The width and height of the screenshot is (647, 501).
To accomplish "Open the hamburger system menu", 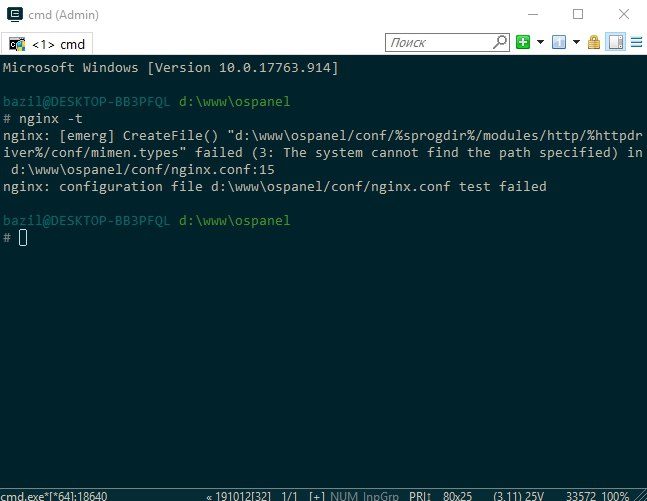I will pos(637,42).
